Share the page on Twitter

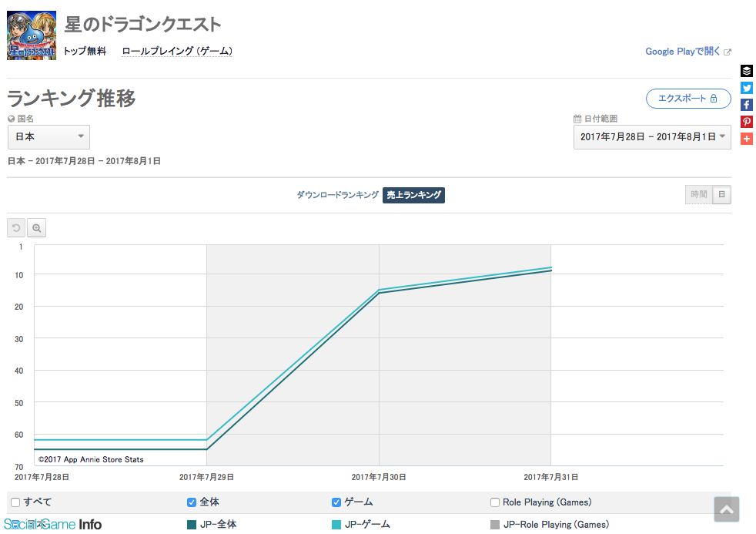click(x=746, y=88)
